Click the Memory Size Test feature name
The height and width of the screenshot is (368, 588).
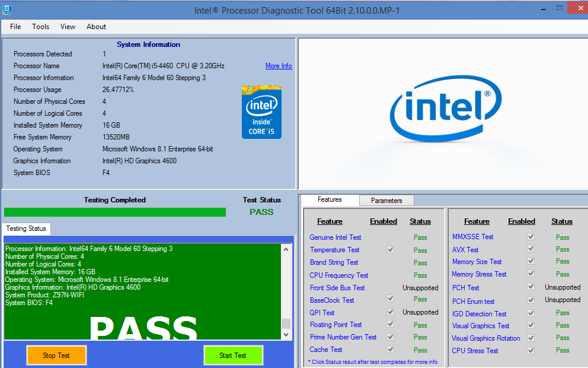(x=477, y=261)
